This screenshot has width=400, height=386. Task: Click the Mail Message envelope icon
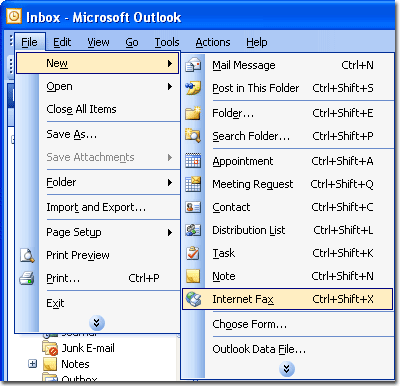[x=193, y=65]
